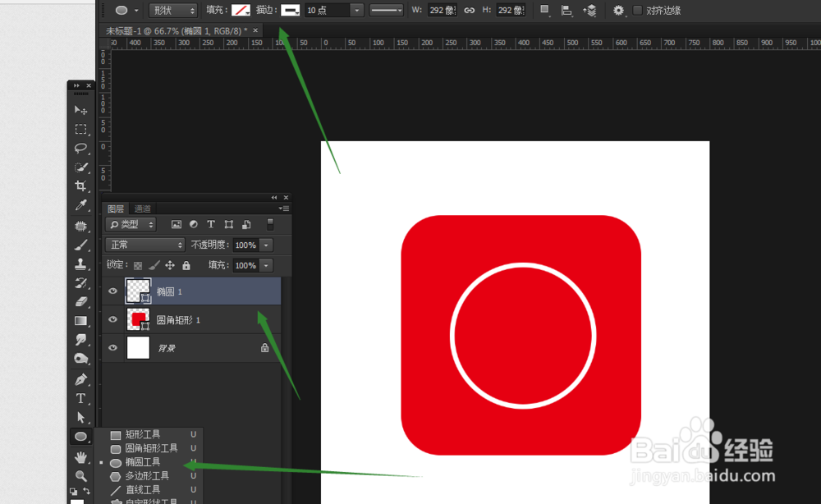
Task: Hide the 椭圆 1 layer
Action: click(x=112, y=291)
